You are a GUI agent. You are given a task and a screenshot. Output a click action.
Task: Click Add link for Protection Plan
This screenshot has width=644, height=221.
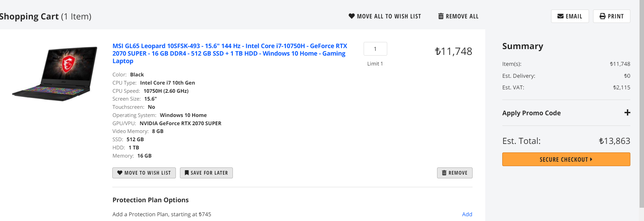pos(467,214)
